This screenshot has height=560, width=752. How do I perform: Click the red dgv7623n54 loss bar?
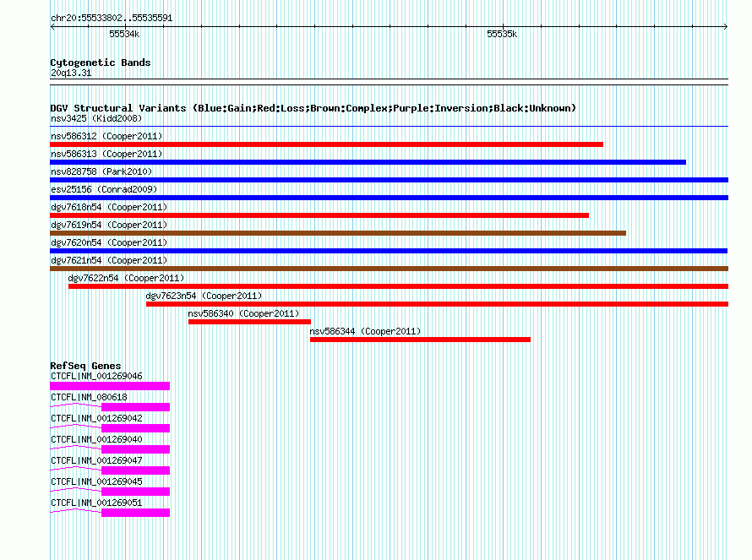(x=438, y=304)
